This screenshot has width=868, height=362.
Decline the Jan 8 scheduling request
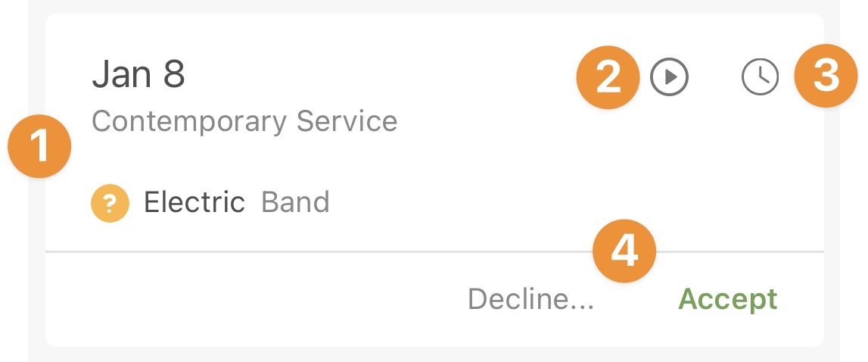tap(530, 299)
